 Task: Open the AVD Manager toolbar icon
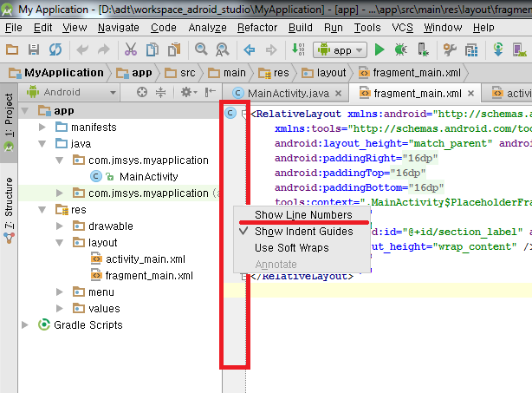point(520,50)
